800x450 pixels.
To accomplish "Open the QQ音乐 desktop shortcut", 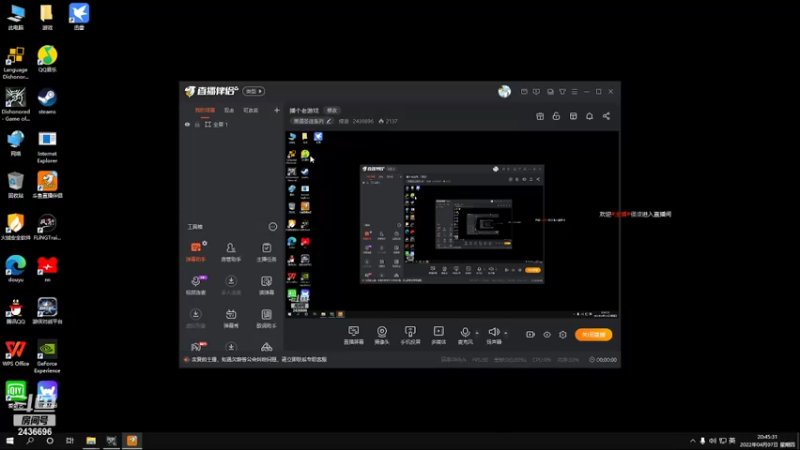I will (x=47, y=59).
